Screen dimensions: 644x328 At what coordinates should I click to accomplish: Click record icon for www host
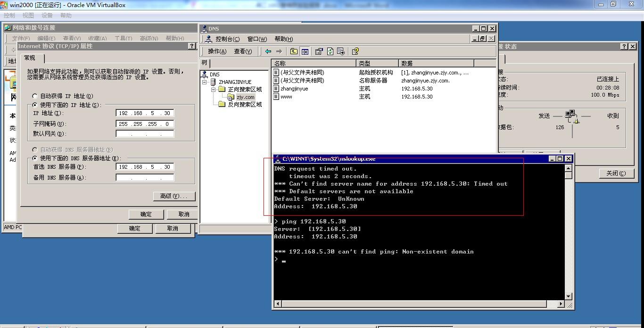(x=276, y=97)
